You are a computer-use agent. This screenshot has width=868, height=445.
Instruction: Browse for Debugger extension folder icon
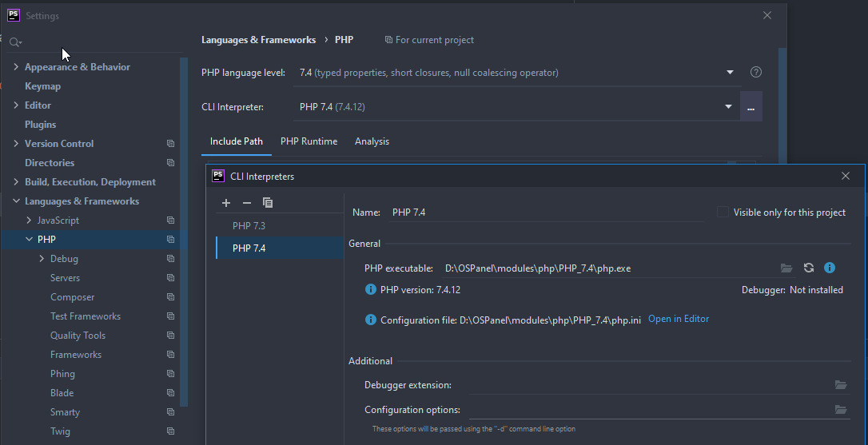[841, 385]
